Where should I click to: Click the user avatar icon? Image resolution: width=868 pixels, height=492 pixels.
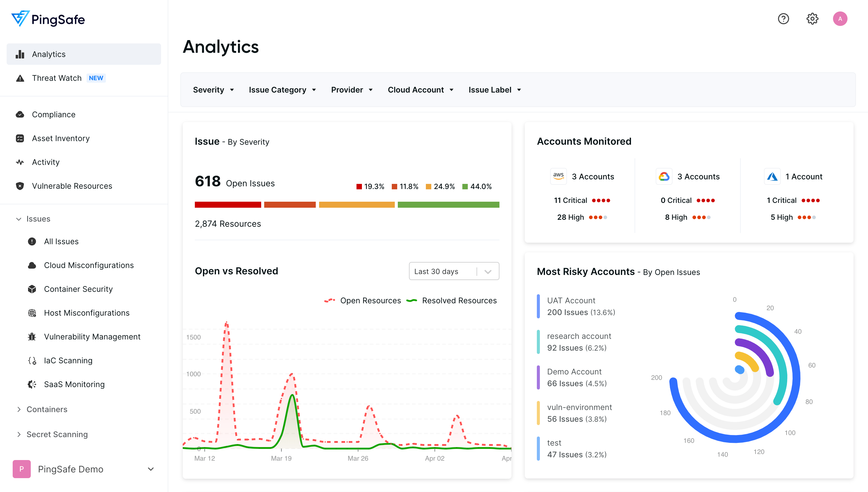tap(840, 19)
